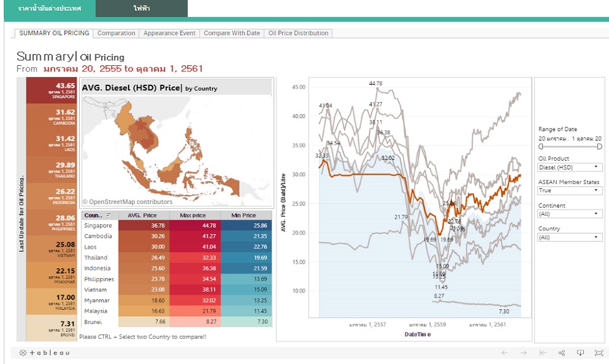Click the ไฟฟ้า top navigation button
The image size is (609, 364).
[x=142, y=9]
